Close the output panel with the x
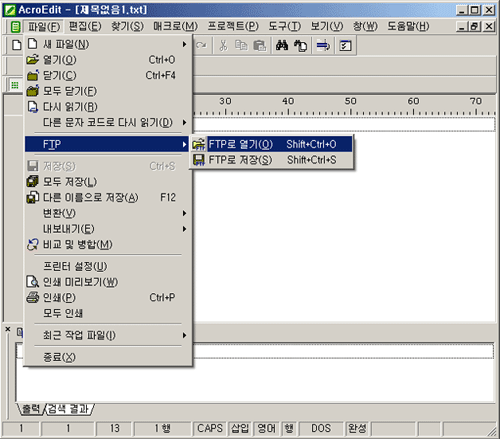This screenshot has width=500, height=439. [8, 329]
